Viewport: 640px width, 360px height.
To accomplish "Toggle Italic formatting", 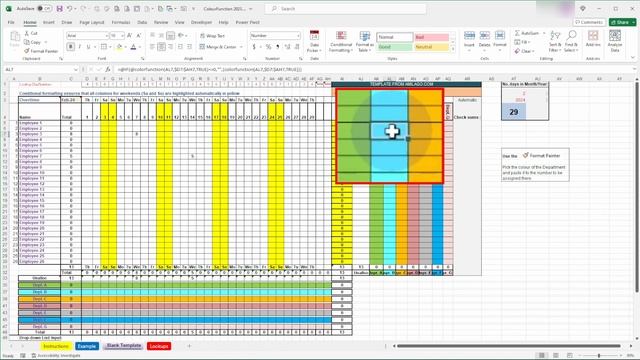I will coord(80,47).
